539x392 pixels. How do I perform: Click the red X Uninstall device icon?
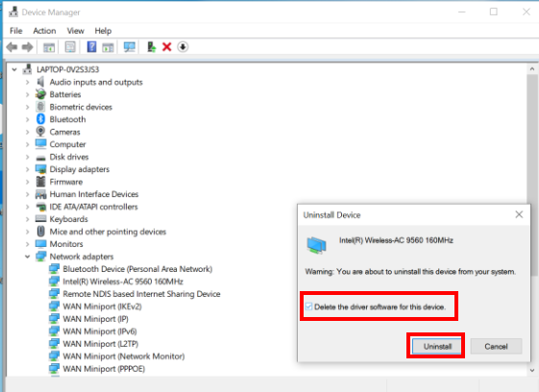(167, 47)
